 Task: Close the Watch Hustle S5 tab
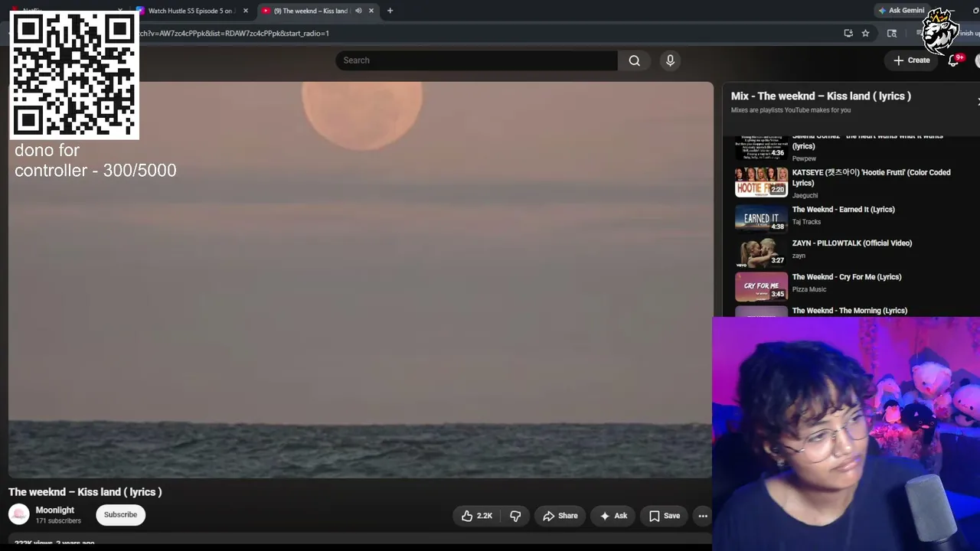(246, 11)
